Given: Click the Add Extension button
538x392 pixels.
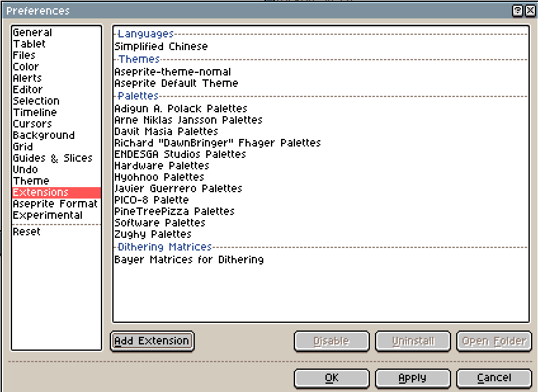Looking at the screenshot, I should (x=152, y=341).
